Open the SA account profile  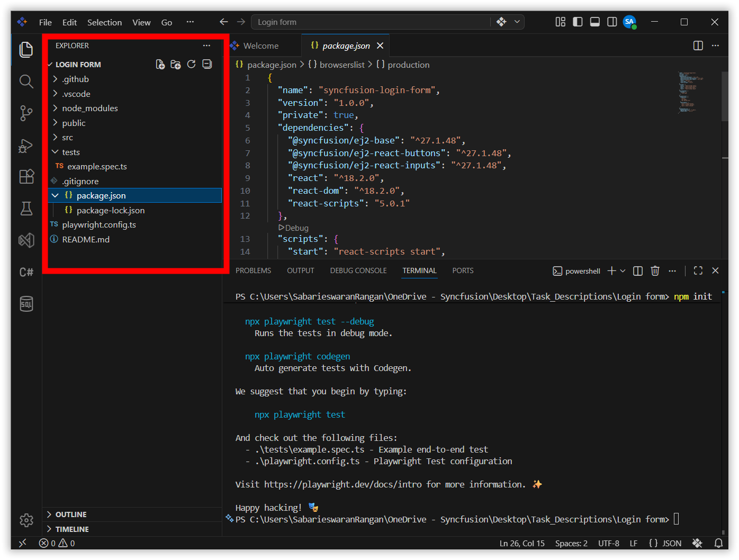tap(629, 22)
